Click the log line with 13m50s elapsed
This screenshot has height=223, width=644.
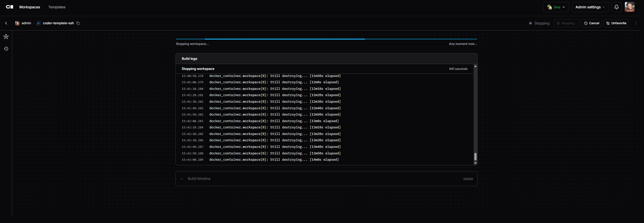coord(325,153)
